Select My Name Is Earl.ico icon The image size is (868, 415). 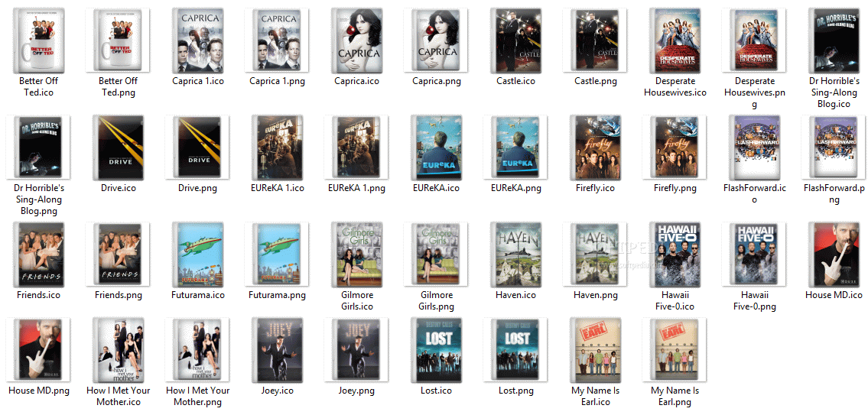pyautogui.click(x=597, y=350)
